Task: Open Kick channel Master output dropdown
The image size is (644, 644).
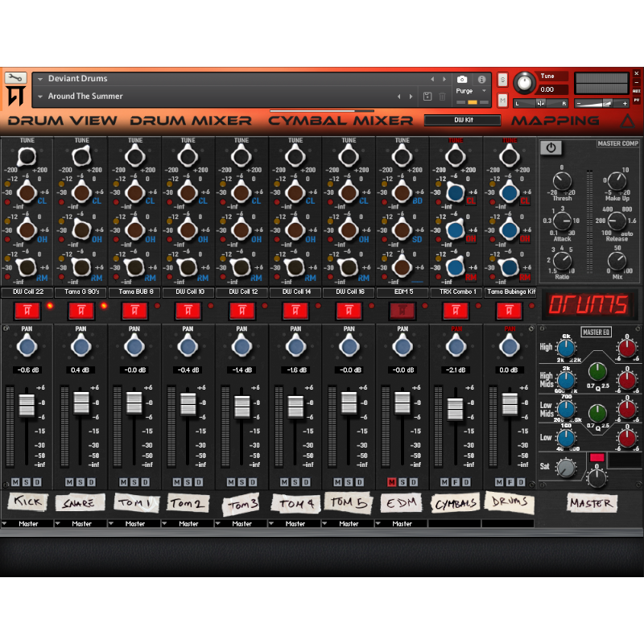Action: (x=27, y=524)
